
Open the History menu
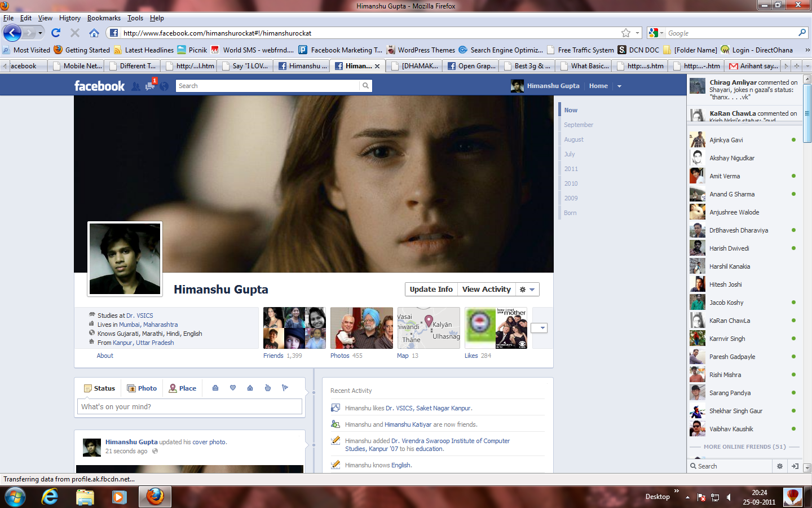pyautogui.click(x=70, y=18)
